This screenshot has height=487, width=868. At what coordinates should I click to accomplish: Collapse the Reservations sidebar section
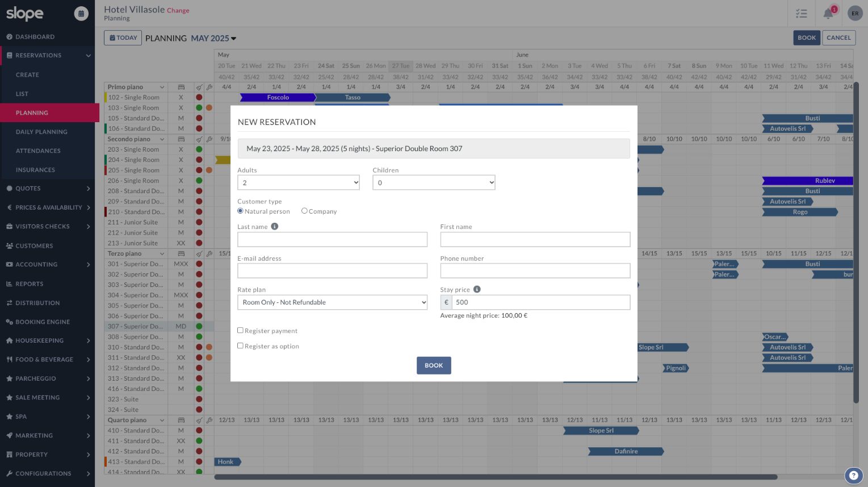(x=88, y=56)
